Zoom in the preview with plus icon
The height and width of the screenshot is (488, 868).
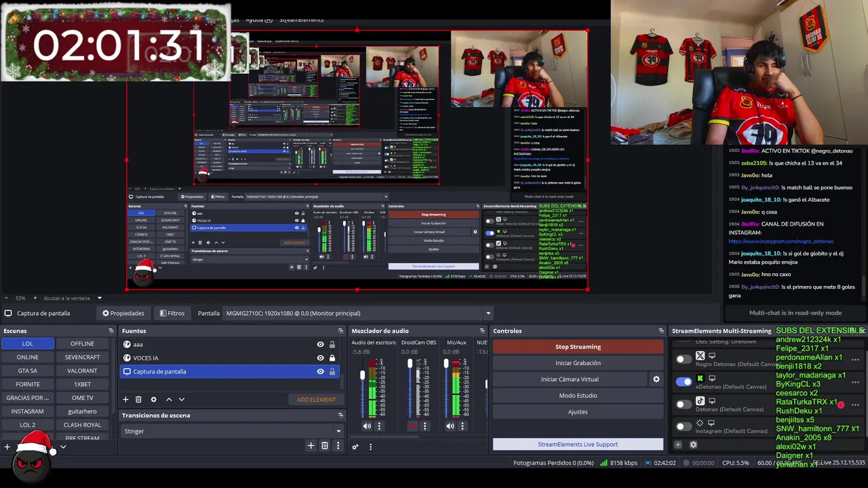coord(35,298)
